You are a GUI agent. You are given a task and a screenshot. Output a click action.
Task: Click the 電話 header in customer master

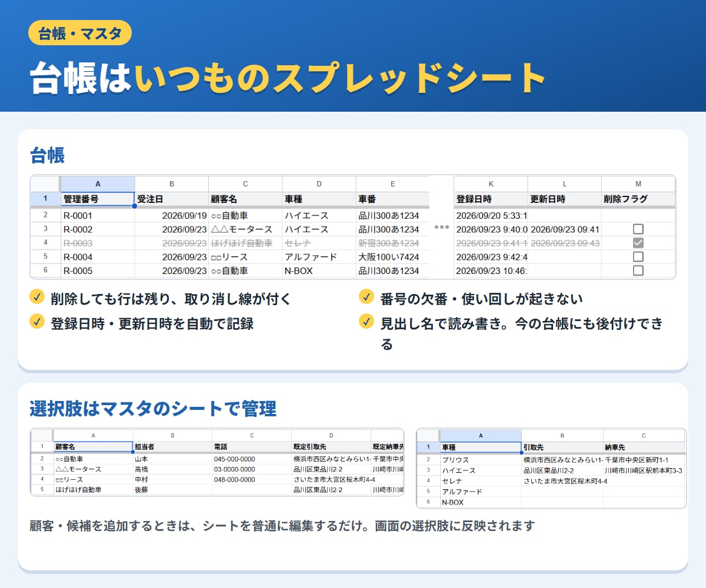(252, 447)
